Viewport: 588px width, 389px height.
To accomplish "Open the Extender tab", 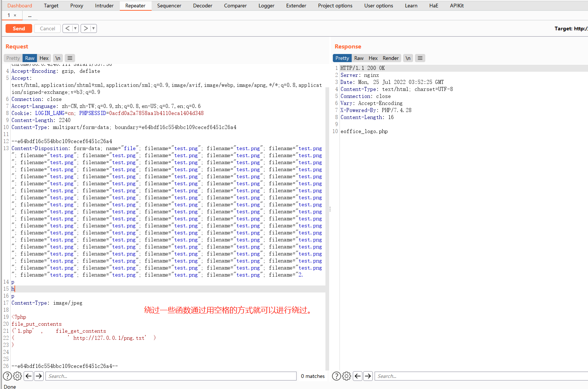I will 296,6.
